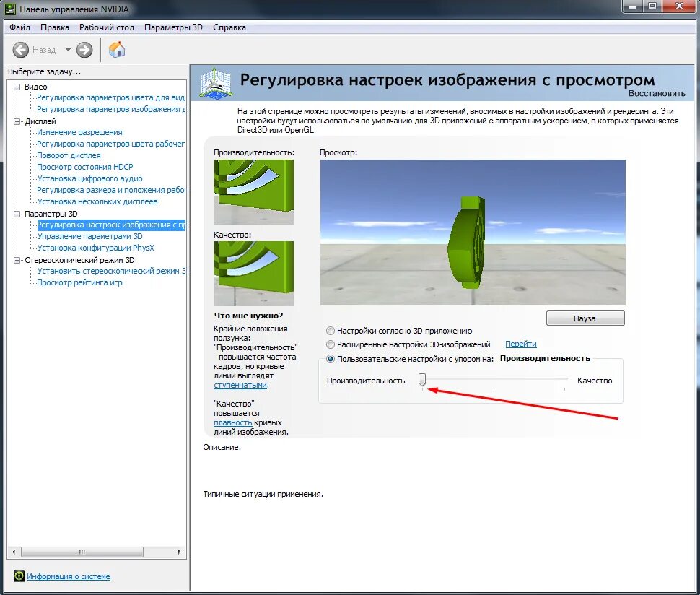Click the Перейти link
Image resolution: width=700 pixels, height=595 pixels.
pos(521,344)
